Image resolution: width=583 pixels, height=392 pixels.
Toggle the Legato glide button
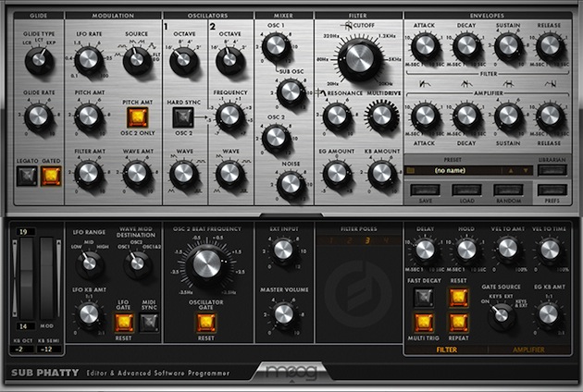click(x=27, y=176)
